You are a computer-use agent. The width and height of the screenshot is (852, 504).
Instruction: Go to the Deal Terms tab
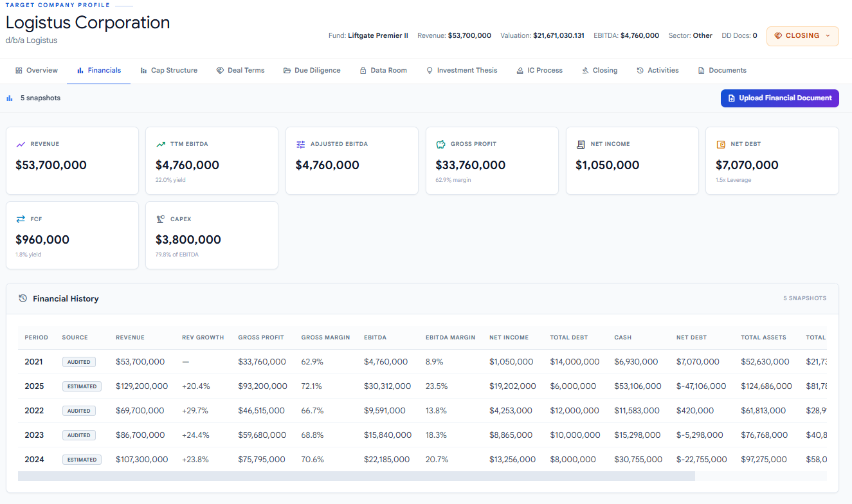click(240, 71)
